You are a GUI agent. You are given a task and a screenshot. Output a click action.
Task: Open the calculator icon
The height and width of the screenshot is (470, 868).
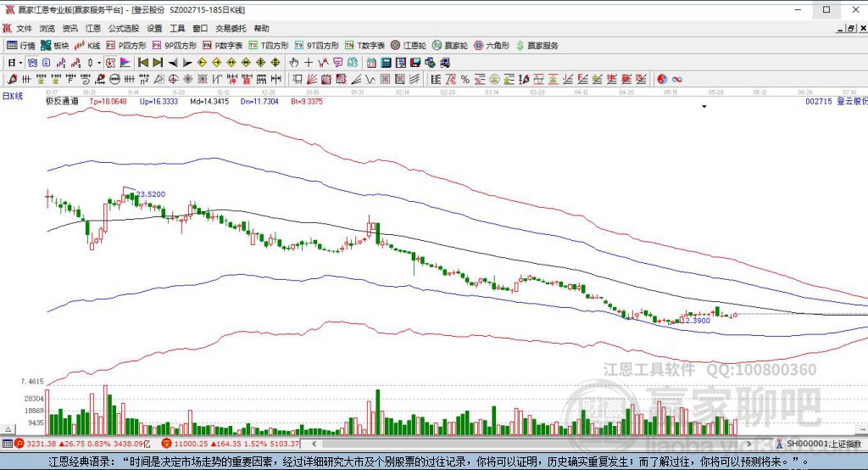tap(386, 63)
